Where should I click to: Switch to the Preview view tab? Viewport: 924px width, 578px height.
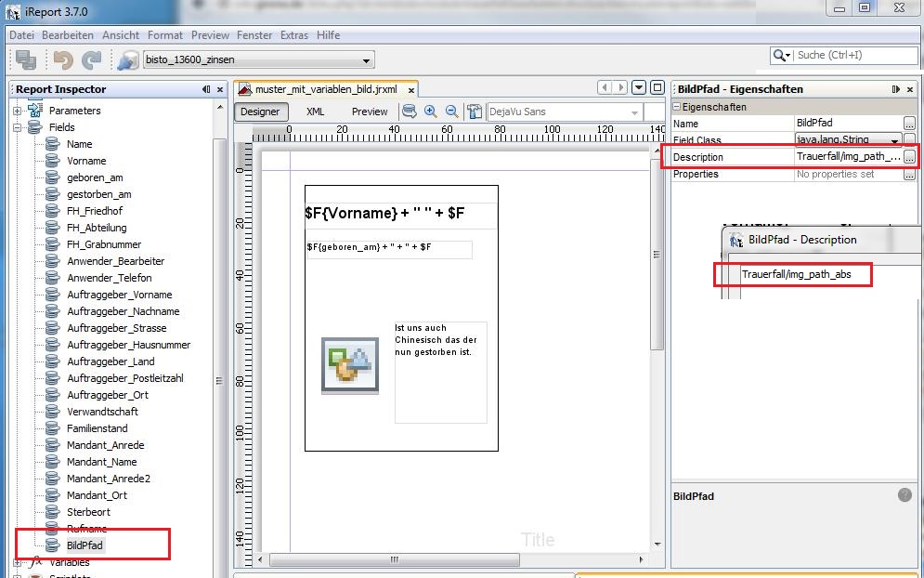coord(370,112)
